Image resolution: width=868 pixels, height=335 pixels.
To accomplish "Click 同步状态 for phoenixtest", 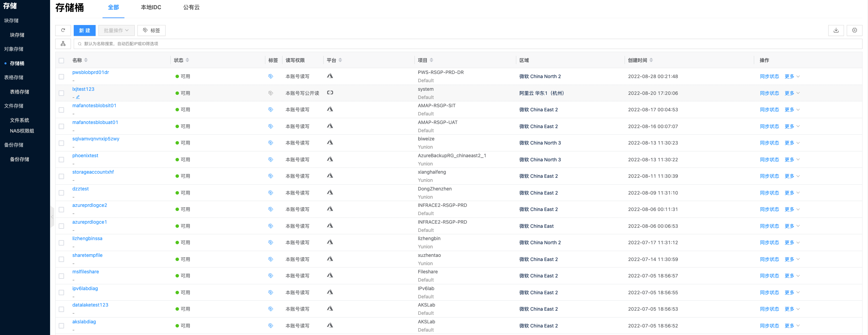I will point(769,160).
